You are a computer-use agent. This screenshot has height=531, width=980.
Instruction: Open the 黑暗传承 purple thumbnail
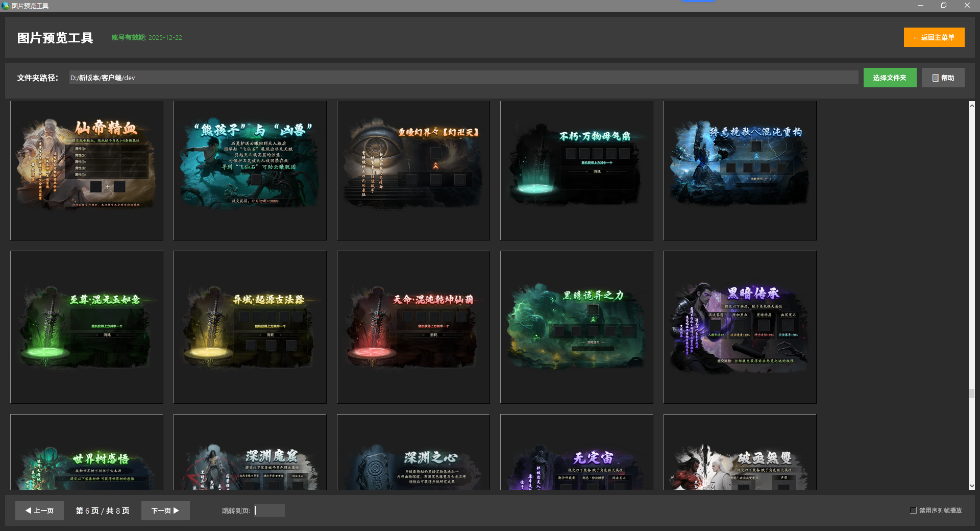point(740,327)
